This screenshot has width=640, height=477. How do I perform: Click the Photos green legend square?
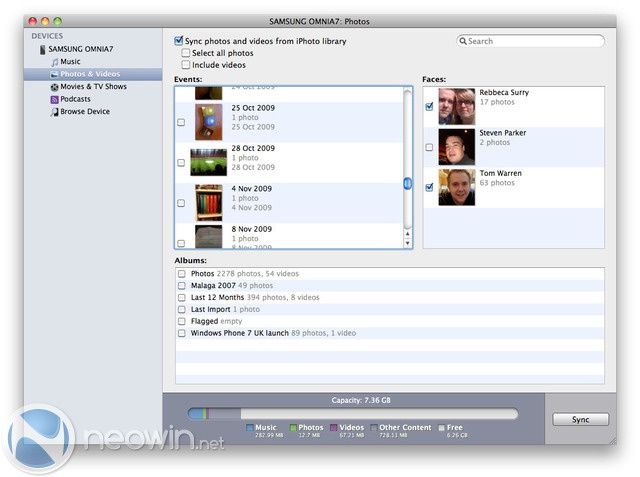[x=293, y=428]
